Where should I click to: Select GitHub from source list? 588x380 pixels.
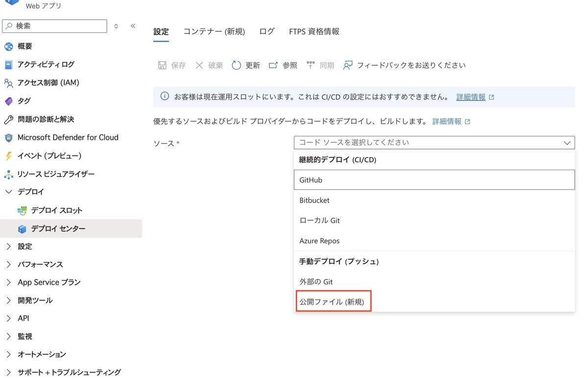434,180
